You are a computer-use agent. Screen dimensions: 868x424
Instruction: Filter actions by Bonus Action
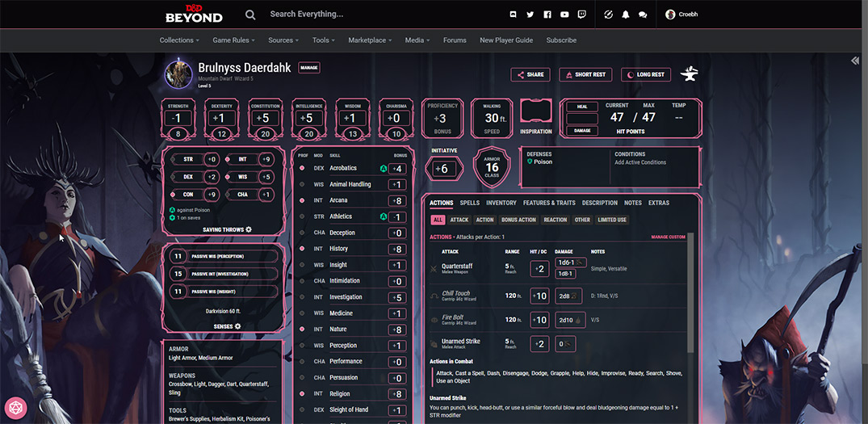[518, 220]
